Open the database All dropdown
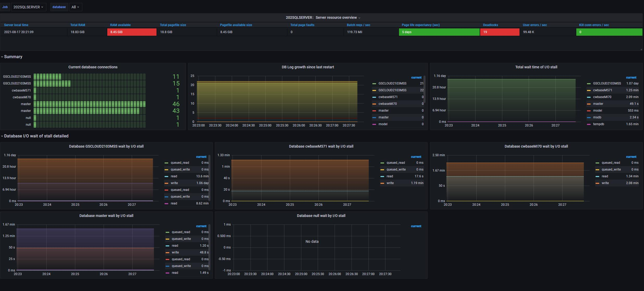This screenshot has width=644, height=291. pos(75,7)
